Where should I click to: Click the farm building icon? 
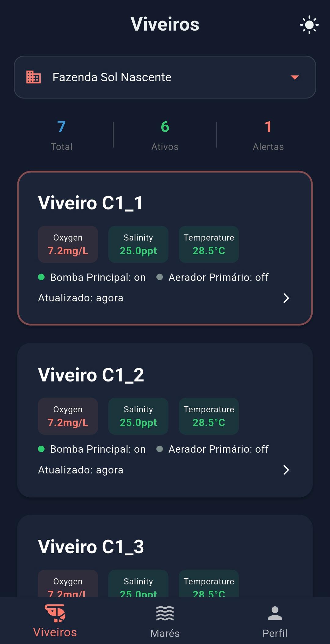[x=33, y=77]
